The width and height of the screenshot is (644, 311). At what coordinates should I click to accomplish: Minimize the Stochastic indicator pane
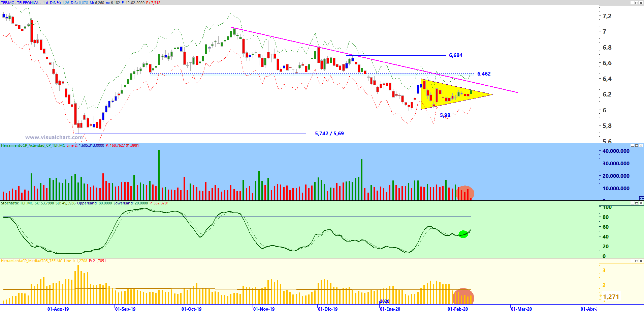pyautogui.click(x=632, y=203)
